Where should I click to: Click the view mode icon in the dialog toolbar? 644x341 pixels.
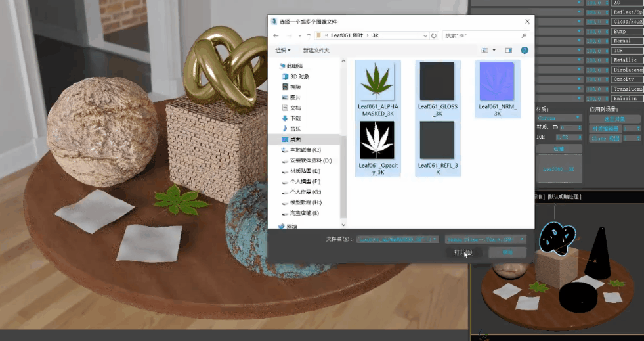click(x=485, y=50)
